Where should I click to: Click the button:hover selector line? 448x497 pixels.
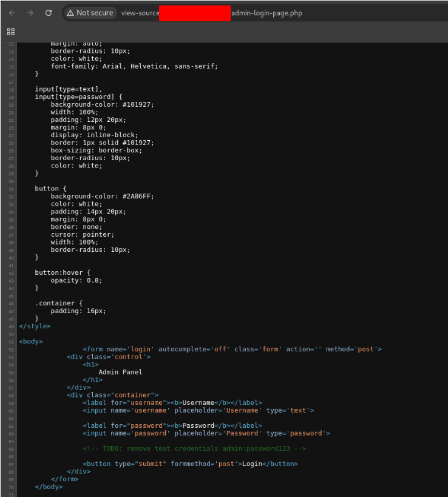(x=64, y=272)
